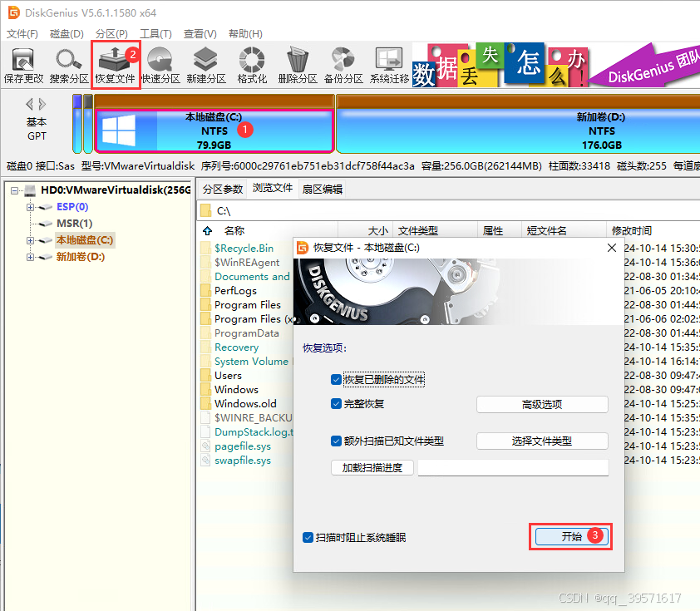
Task: Go to previous disk with left arrow
Action: 29,105
